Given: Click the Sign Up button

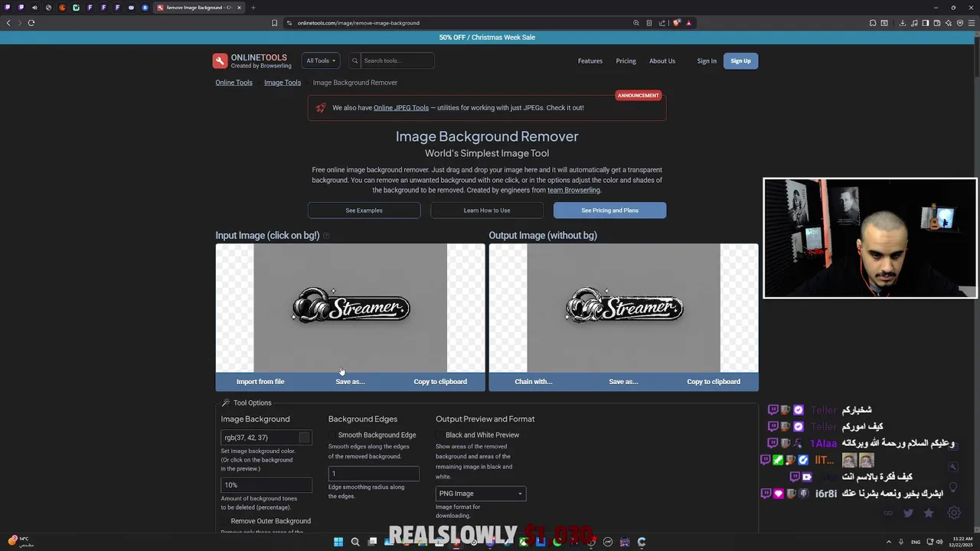Looking at the screenshot, I should point(740,61).
